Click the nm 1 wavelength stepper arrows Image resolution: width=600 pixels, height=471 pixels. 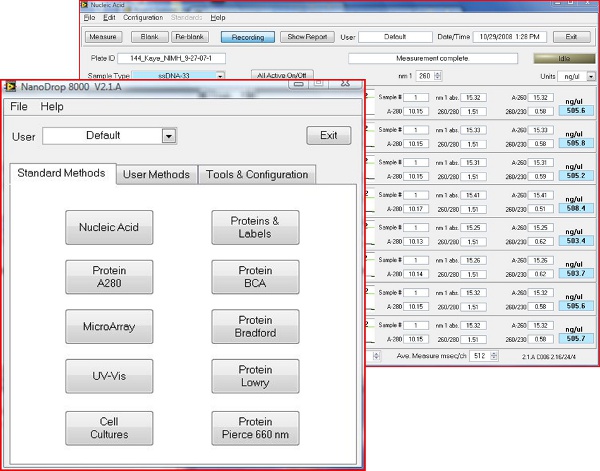[438, 76]
